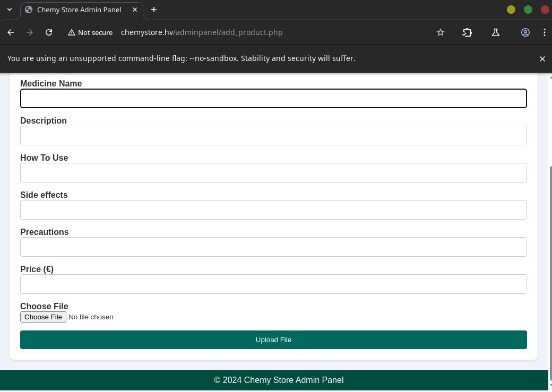Viewport: 552px width, 392px height.
Task: Click the Precautions label
Action: pyautogui.click(x=45, y=232)
